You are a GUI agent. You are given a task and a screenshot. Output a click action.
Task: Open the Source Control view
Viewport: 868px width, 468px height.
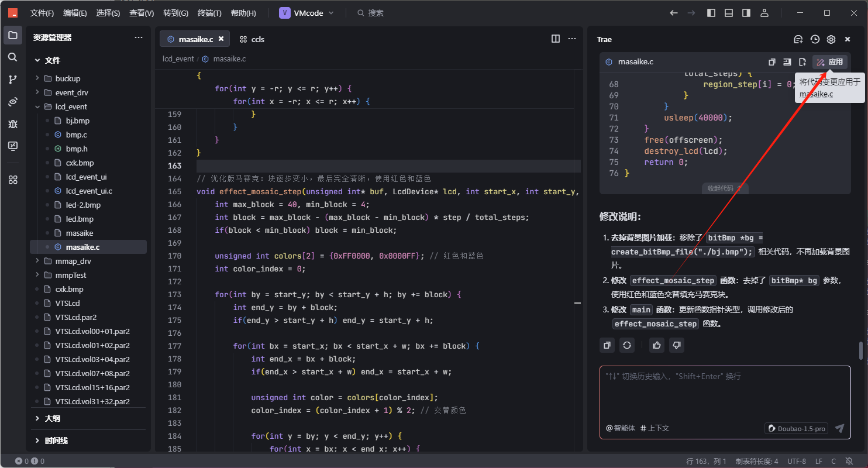click(13, 80)
